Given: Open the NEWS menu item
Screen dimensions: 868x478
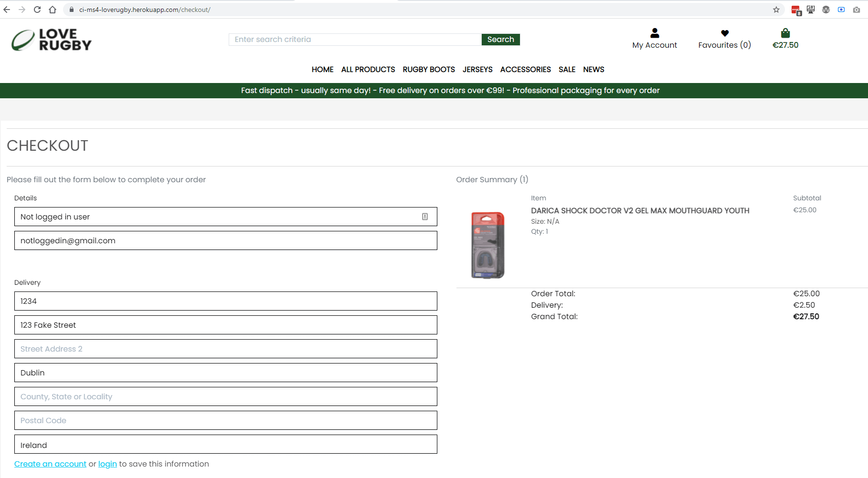Looking at the screenshot, I should pos(593,70).
